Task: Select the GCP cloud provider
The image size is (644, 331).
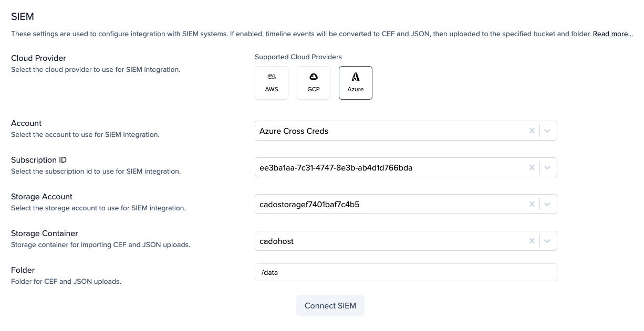Action: point(314,83)
